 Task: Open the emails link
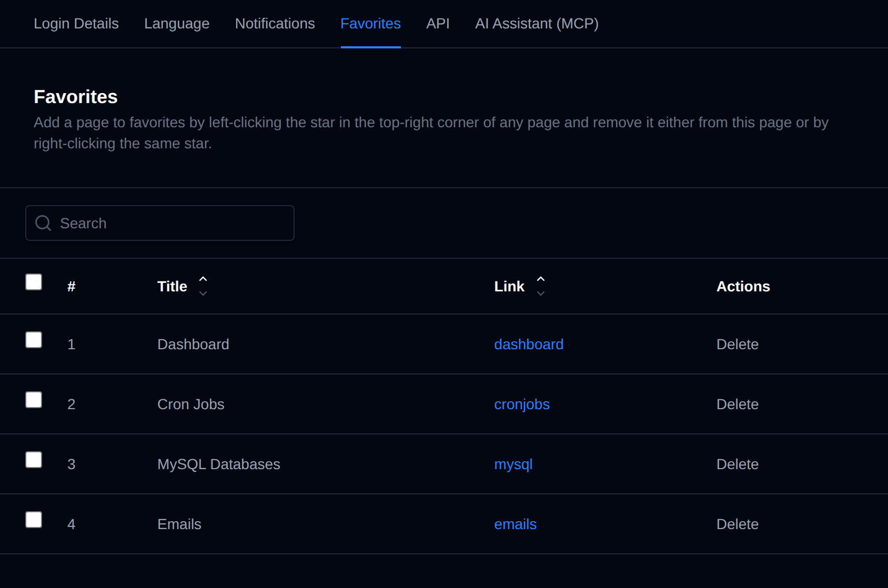coord(516,524)
